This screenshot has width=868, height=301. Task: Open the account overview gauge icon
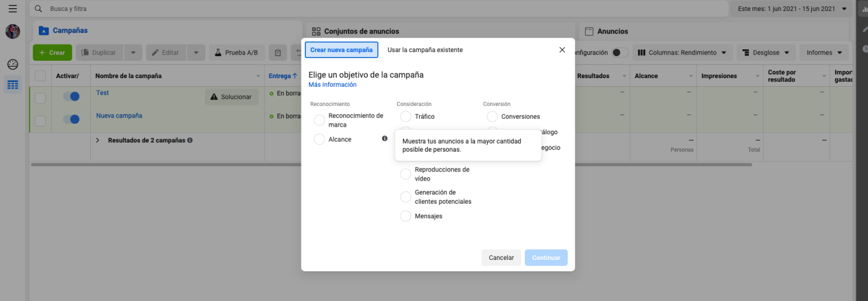[13, 64]
